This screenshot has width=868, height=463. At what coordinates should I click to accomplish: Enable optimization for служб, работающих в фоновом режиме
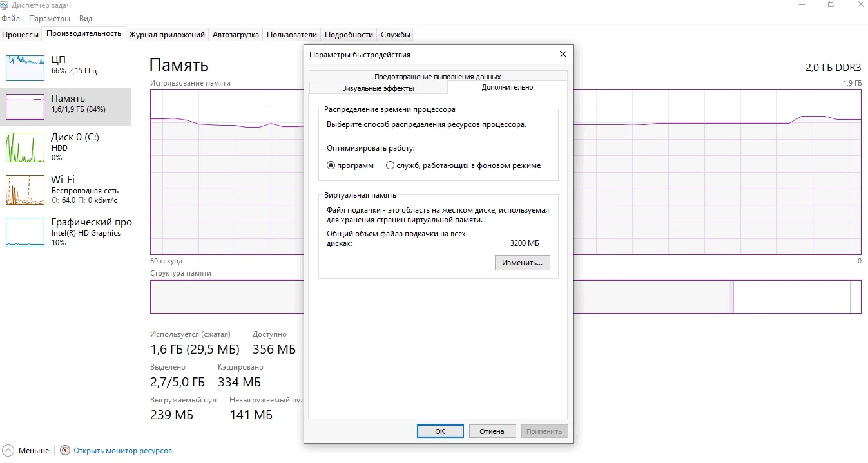point(390,165)
